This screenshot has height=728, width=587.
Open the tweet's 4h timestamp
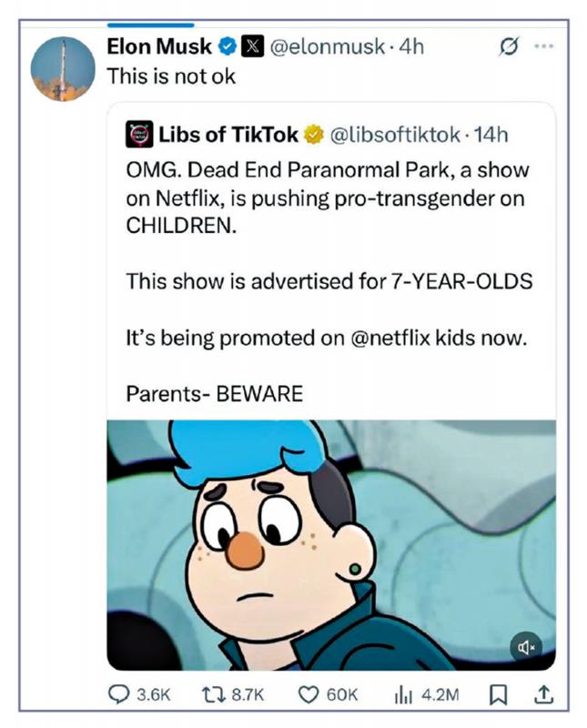click(x=413, y=47)
